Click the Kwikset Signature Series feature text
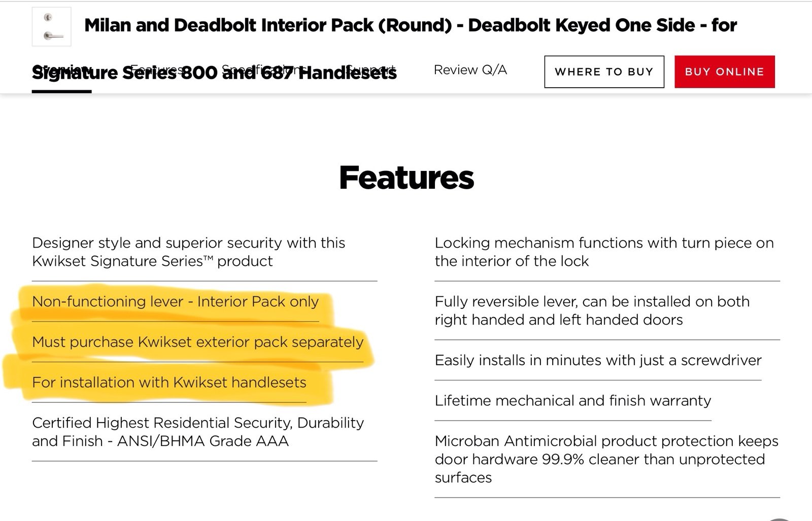Screen dimensions: 812x521 click(189, 252)
